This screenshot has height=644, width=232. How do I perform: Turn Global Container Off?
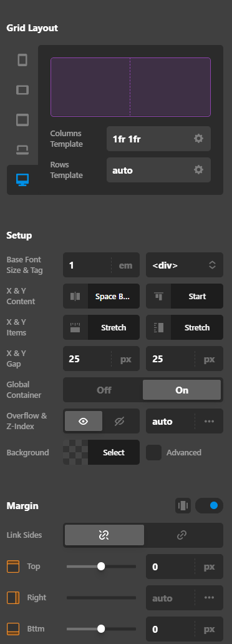pos(104,390)
